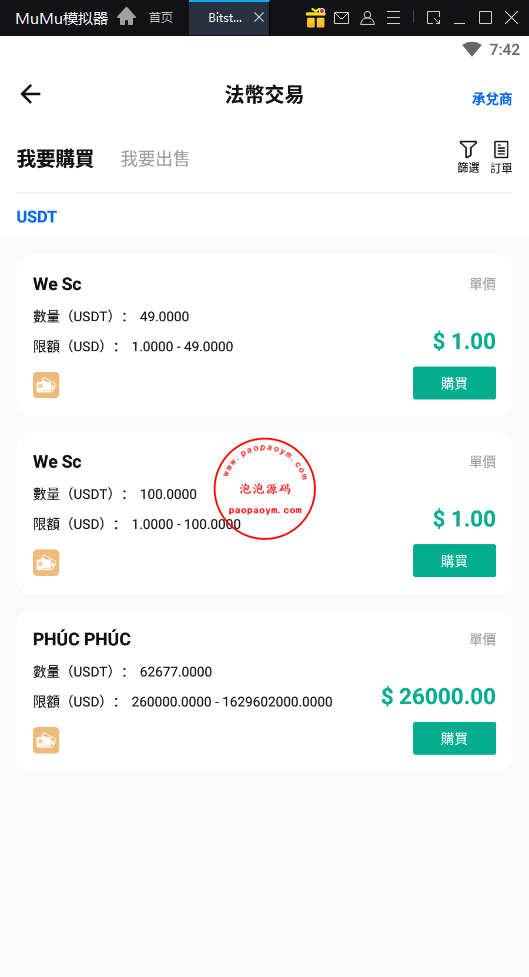Image resolution: width=529 pixels, height=977 pixels.
Task: Click payment card icon on first We Sc offer
Action: coord(46,385)
